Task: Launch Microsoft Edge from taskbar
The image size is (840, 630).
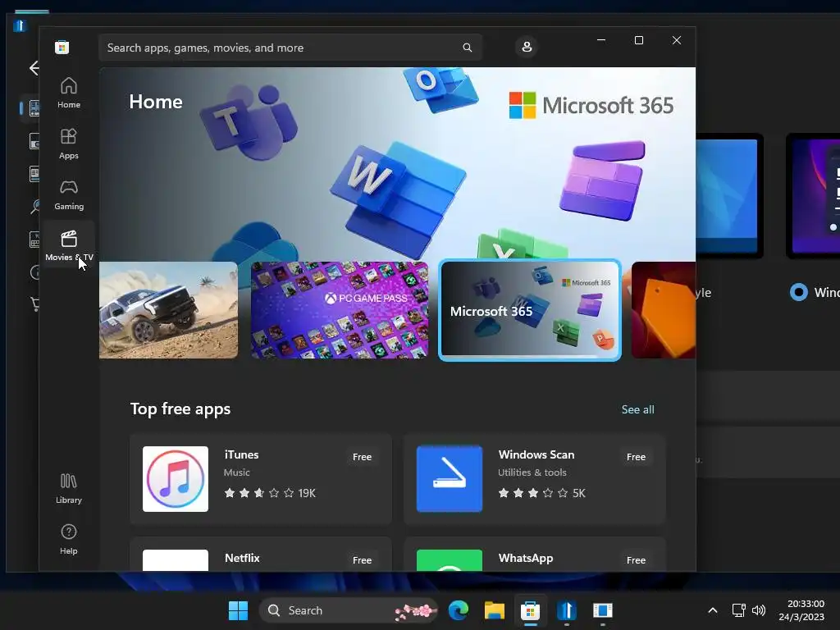Action: [x=459, y=610]
